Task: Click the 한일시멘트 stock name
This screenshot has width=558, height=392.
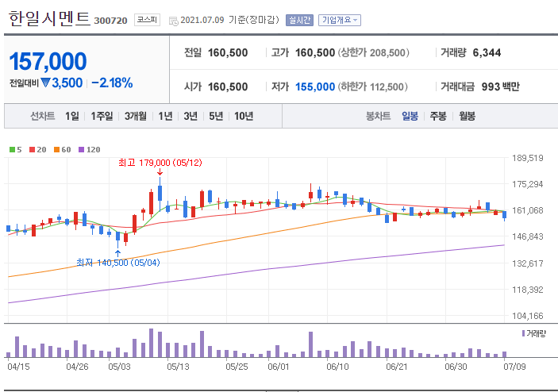Action: (49, 18)
